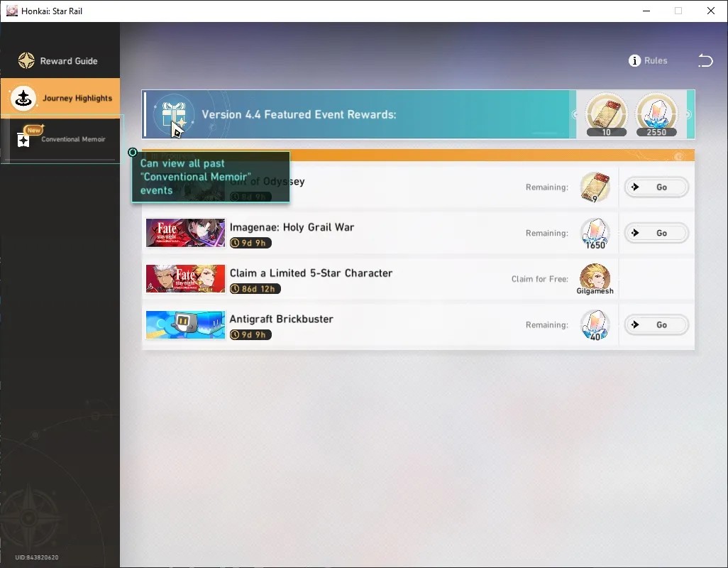Click the Stellar Jade icon showing 1650
This screenshot has width=728, height=568.
[x=595, y=234]
